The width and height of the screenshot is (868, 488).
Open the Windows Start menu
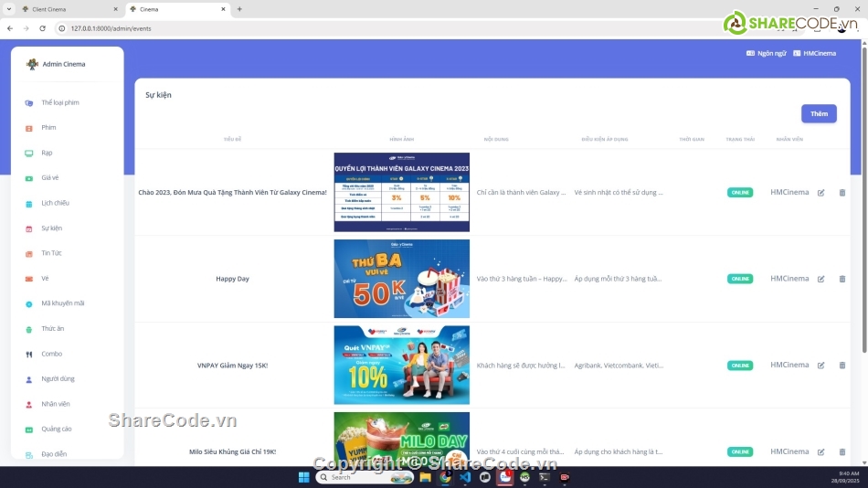303,477
